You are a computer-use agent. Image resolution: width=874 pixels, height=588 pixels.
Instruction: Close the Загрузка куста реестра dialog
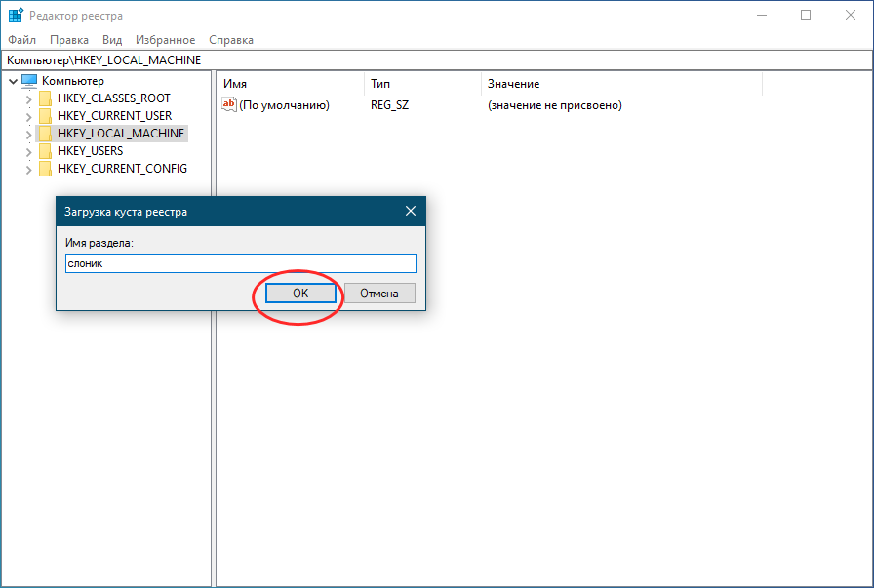[411, 211]
